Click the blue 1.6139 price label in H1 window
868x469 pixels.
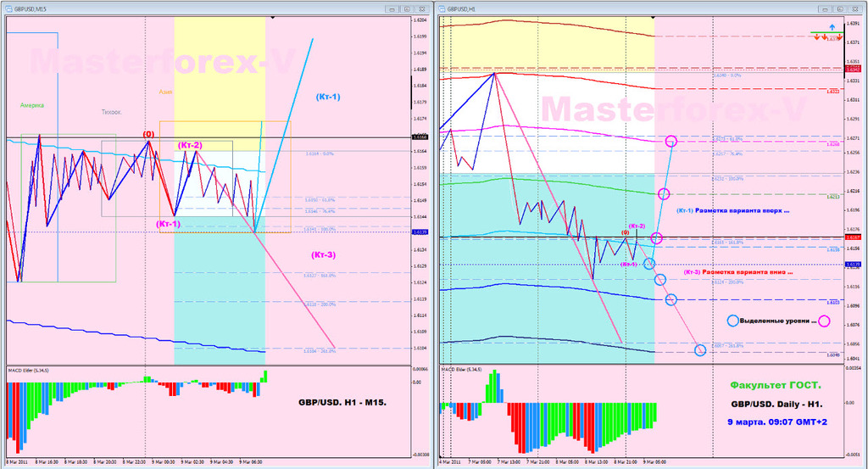[x=853, y=264]
